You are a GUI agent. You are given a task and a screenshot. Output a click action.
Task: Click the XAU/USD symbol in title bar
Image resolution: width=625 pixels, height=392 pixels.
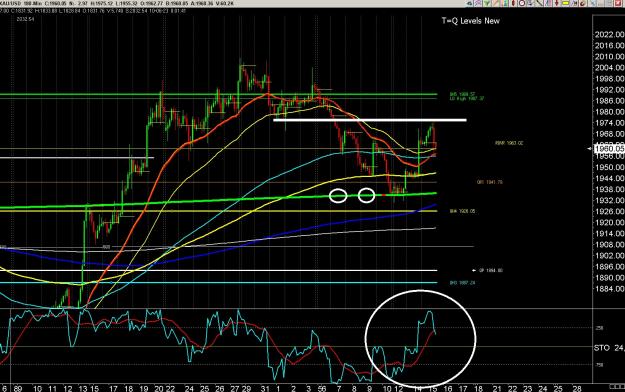[11, 4]
